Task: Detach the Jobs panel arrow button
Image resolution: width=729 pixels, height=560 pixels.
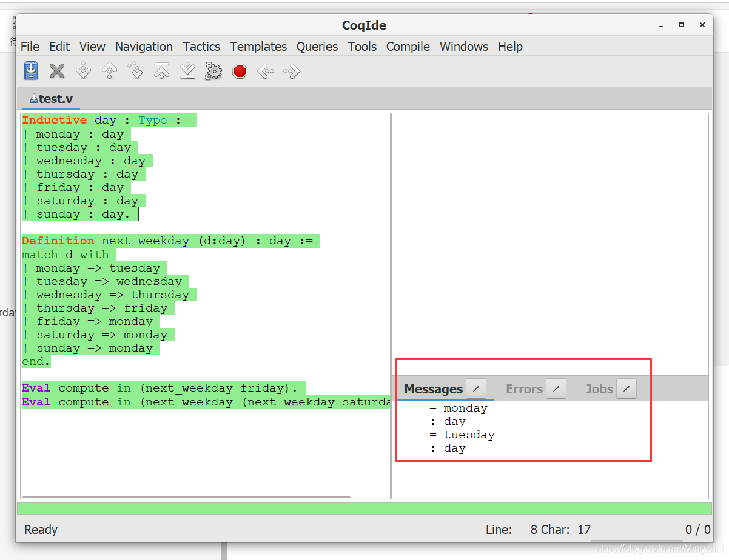Action: [x=627, y=388]
